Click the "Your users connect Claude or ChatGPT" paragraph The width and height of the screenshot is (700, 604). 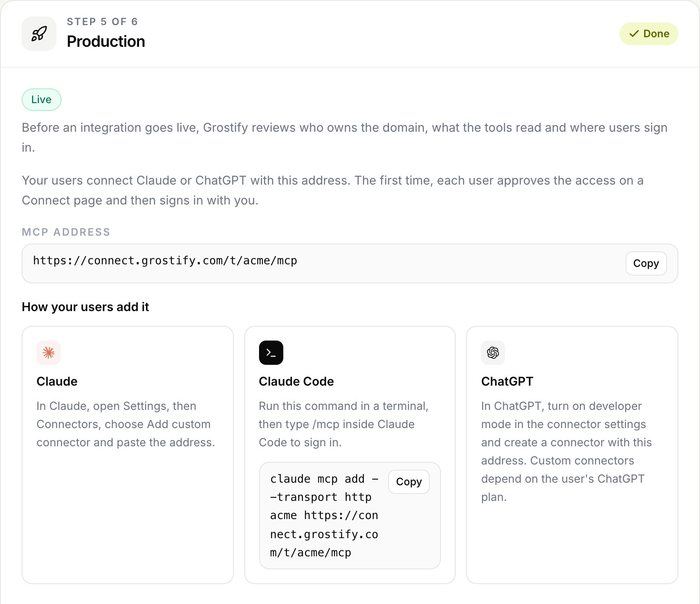pos(333,190)
